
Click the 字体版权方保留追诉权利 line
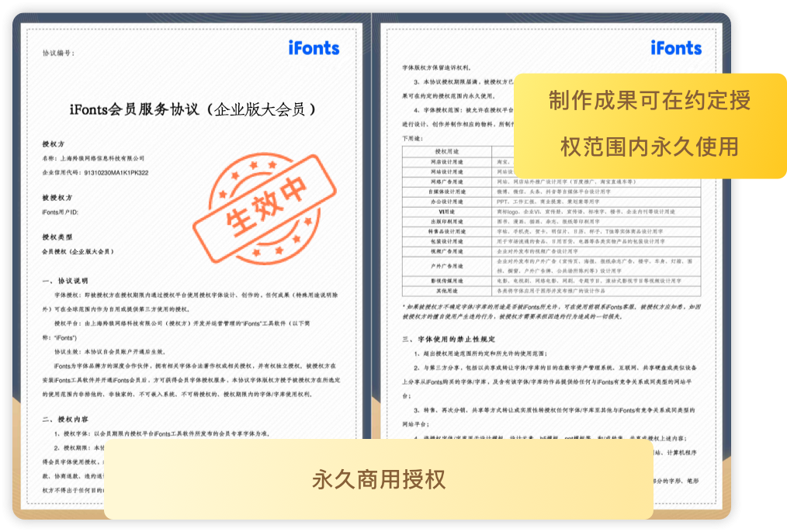click(437, 67)
